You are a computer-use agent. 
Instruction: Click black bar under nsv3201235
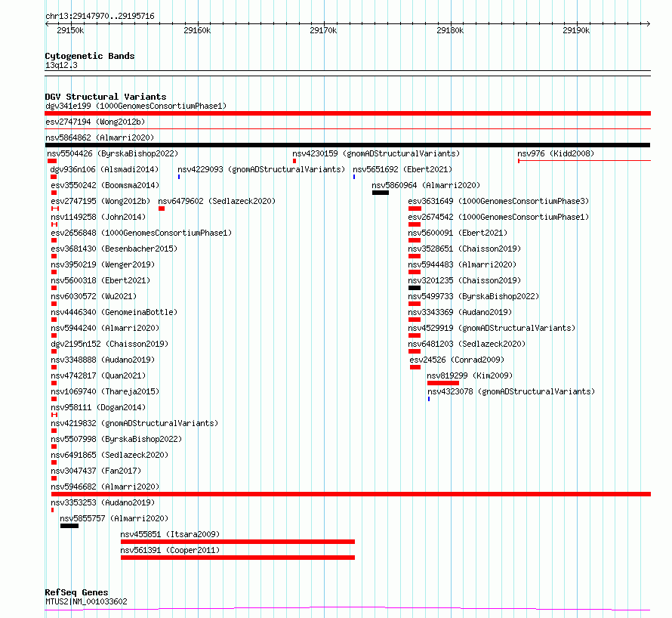coord(415,288)
